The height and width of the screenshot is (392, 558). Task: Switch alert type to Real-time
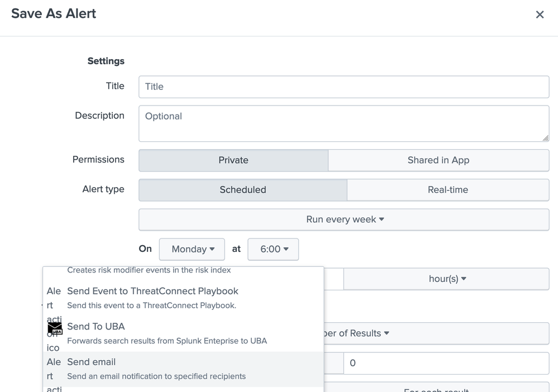(447, 190)
